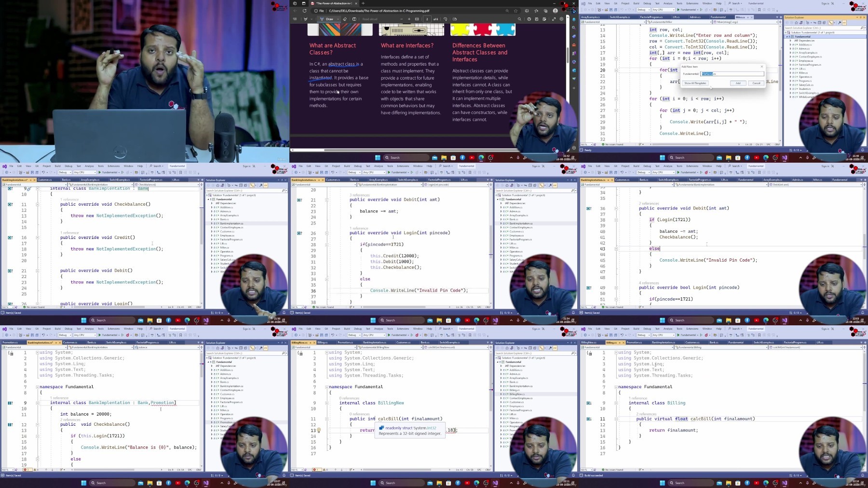This screenshot has width=868, height=488.
Task: Click the 'Build succeeded' status bar text
Action: click(x=594, y=475)
